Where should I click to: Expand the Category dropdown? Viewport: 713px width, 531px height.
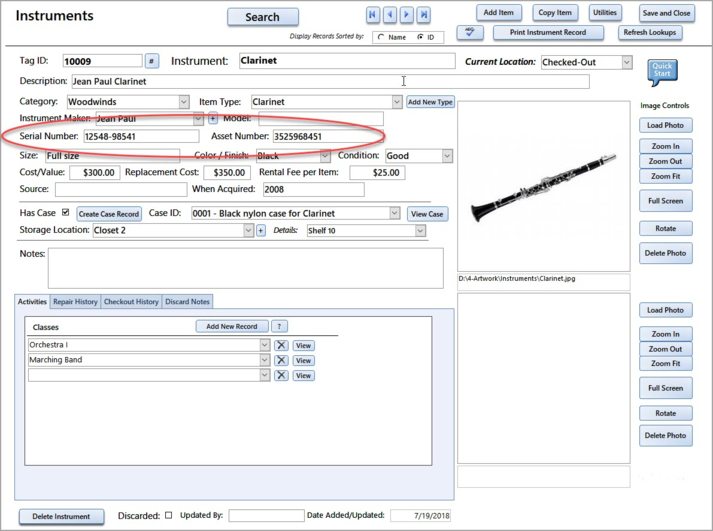pyautogui.click(x=184, y=102)
